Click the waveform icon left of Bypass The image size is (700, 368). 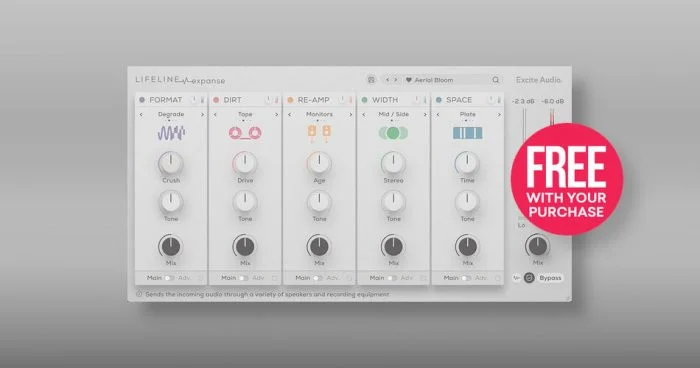point(517,278)
